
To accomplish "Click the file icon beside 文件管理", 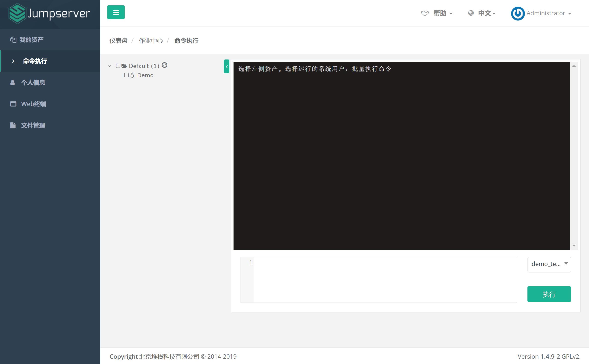I will pos(13,125).
